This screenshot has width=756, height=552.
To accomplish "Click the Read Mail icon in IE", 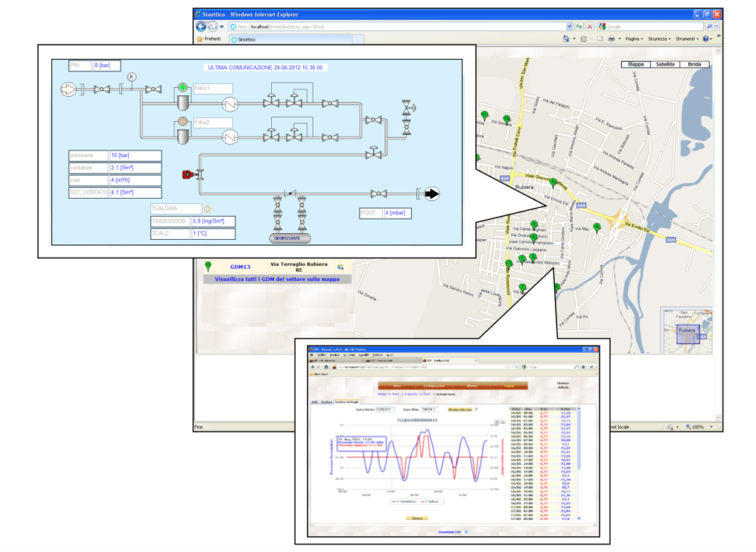I will 600,39.
